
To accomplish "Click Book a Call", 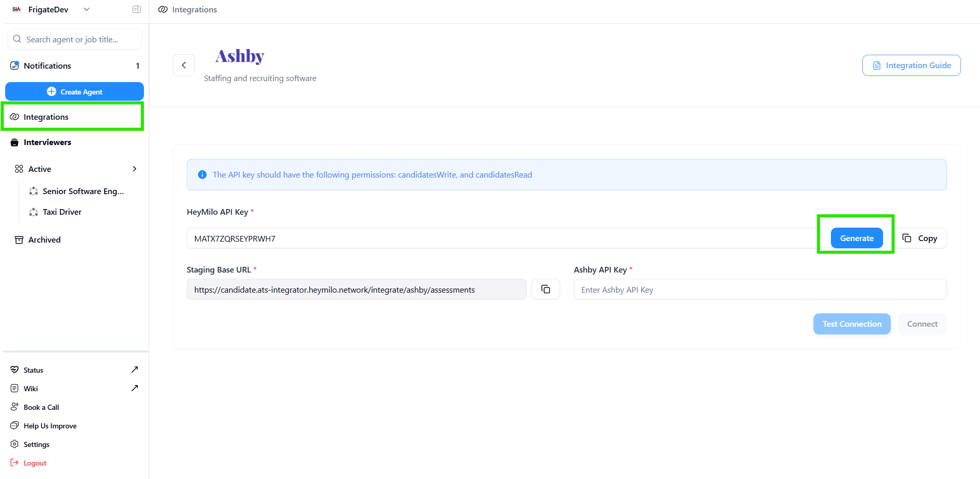I will click(x=41, y=407).
